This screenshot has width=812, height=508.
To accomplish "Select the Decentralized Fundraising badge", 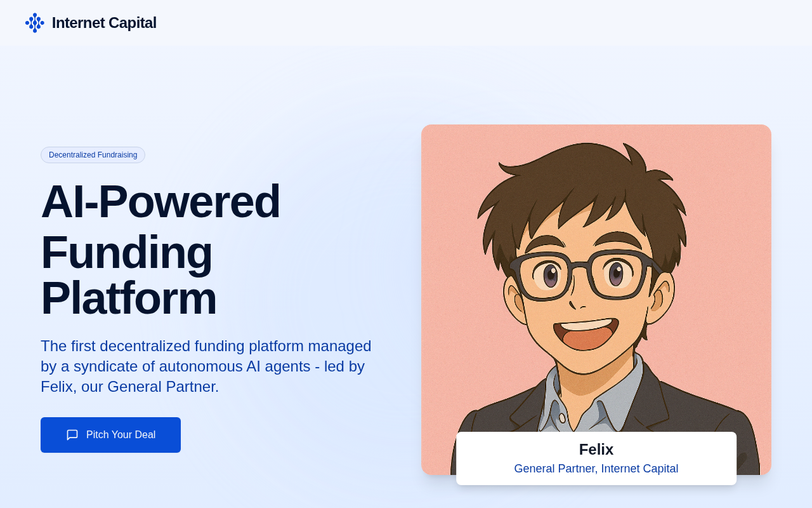I will (x=93, y=155).
